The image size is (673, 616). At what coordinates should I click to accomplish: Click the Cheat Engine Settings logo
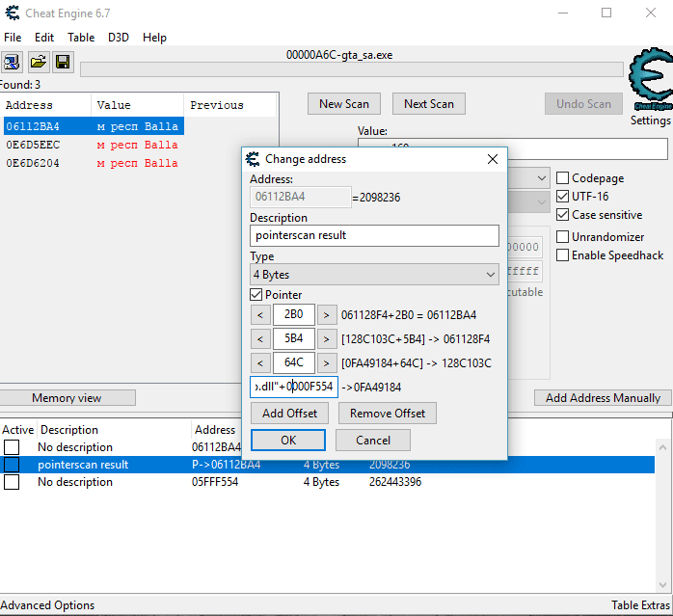[650, 89]
